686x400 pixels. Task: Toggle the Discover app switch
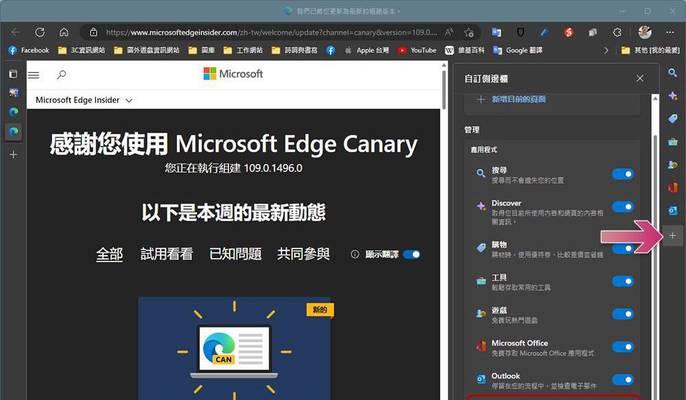point(623,207)
